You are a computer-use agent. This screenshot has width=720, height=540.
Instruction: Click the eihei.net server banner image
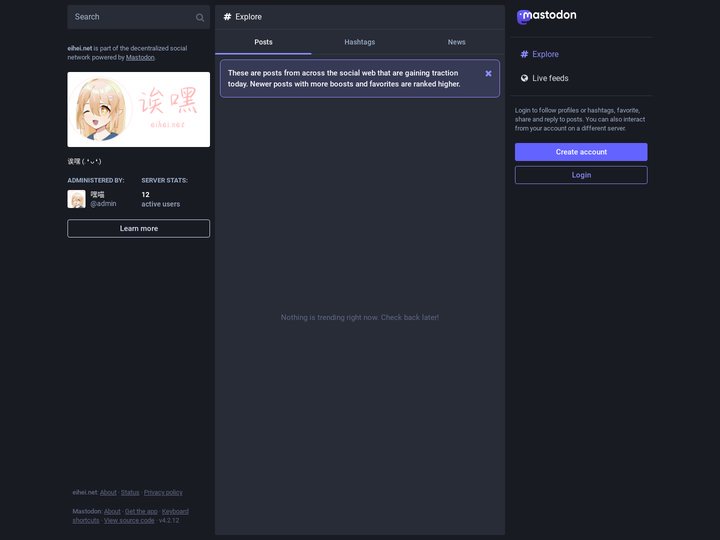pos(139,109)
